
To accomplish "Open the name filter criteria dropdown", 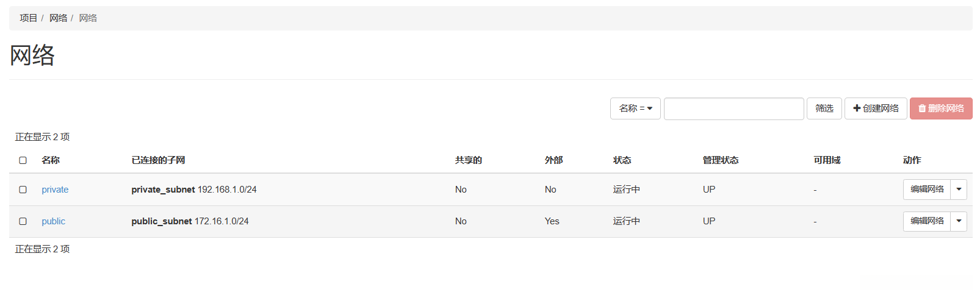I will point(635,108).
